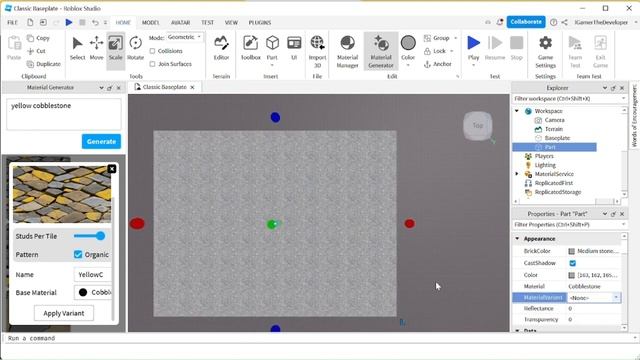The height and width of the screenshot is (360, 640).
Task: Open Game Settings
Action: coord(545,51)
